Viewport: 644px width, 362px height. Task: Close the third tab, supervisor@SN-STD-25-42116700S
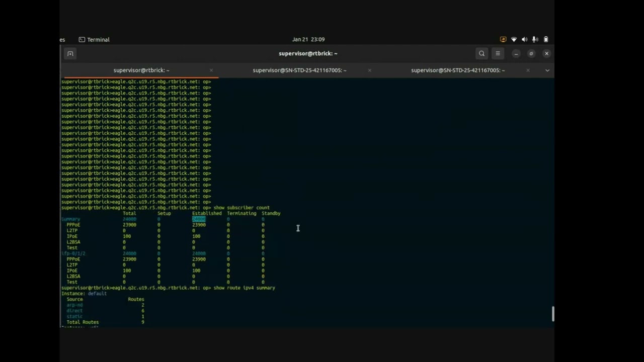(528, 70)
